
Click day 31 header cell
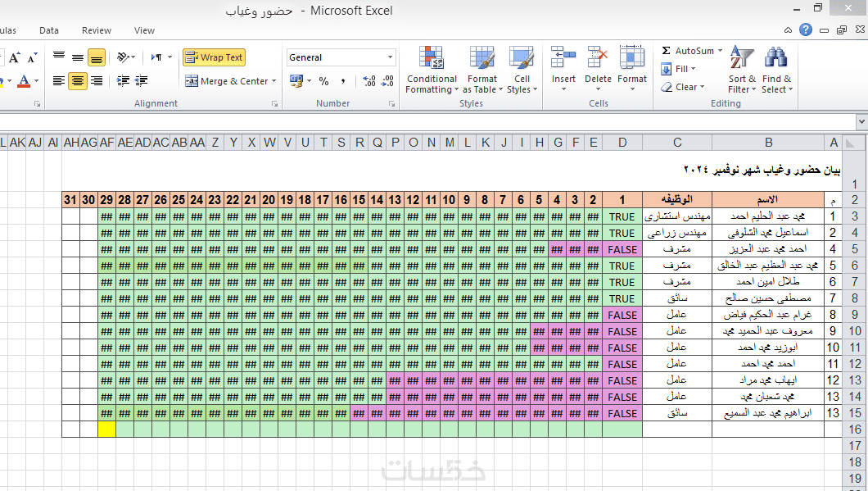[70, 199]
